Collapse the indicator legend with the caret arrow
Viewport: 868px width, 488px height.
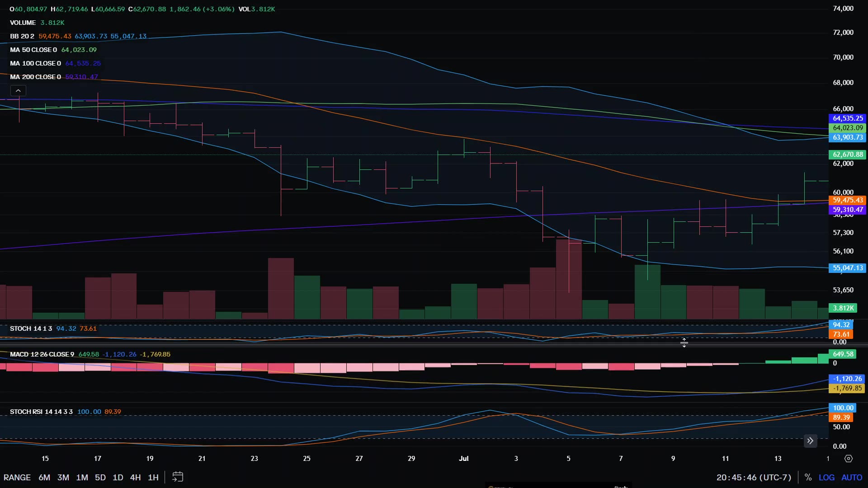[x=18, y=90]
